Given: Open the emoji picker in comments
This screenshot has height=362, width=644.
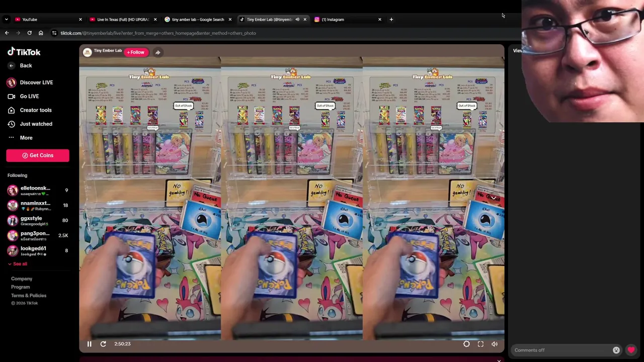Looking at the screenshot, I should tap(616, 350).
